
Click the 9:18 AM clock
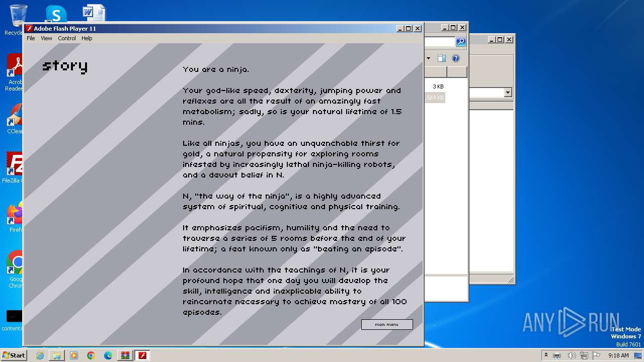pos(618,355)
